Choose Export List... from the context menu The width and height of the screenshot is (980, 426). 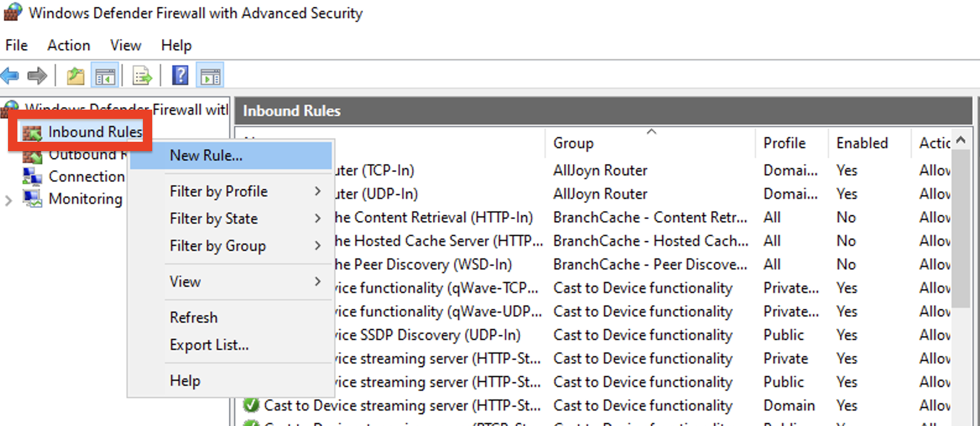(x=231, y=345)
